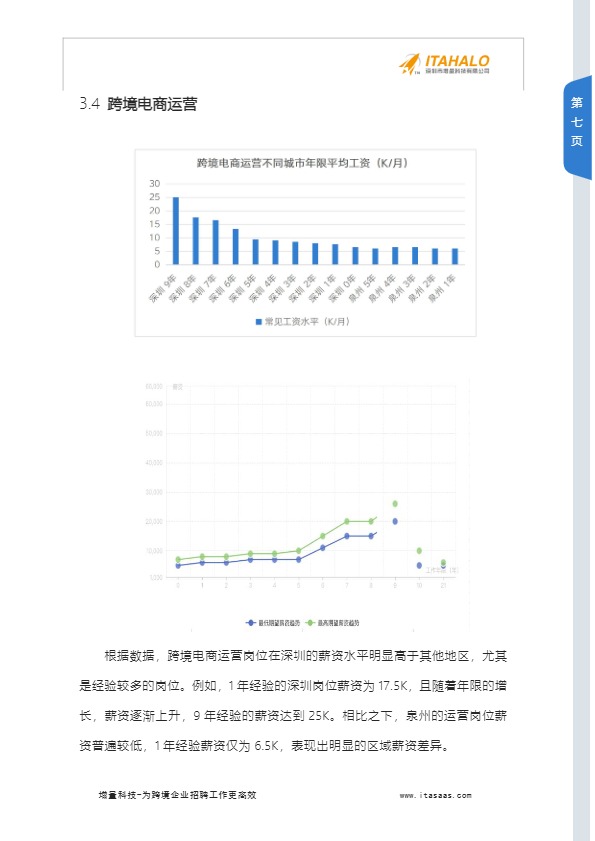Click the blue point at year 0

point(178,565)
